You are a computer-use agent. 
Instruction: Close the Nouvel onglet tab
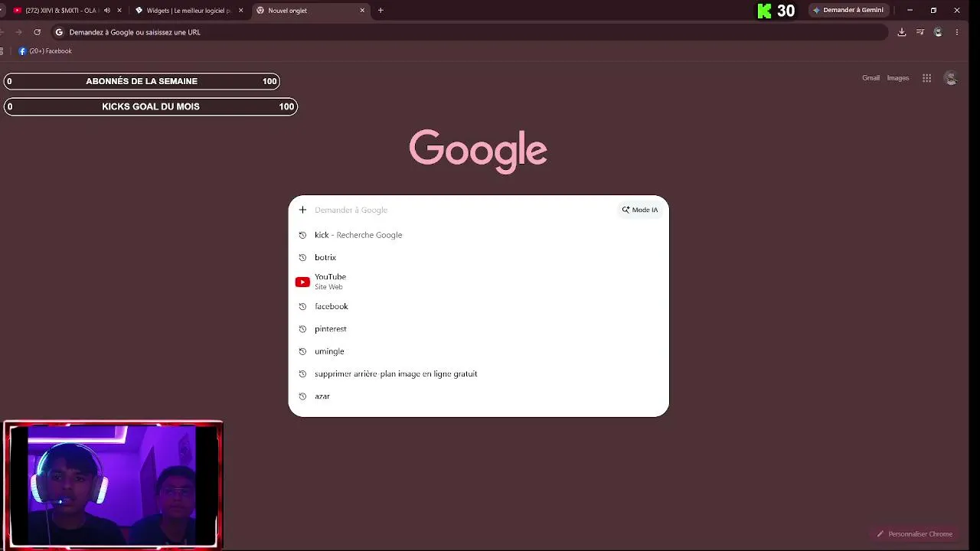click(362, 11)
